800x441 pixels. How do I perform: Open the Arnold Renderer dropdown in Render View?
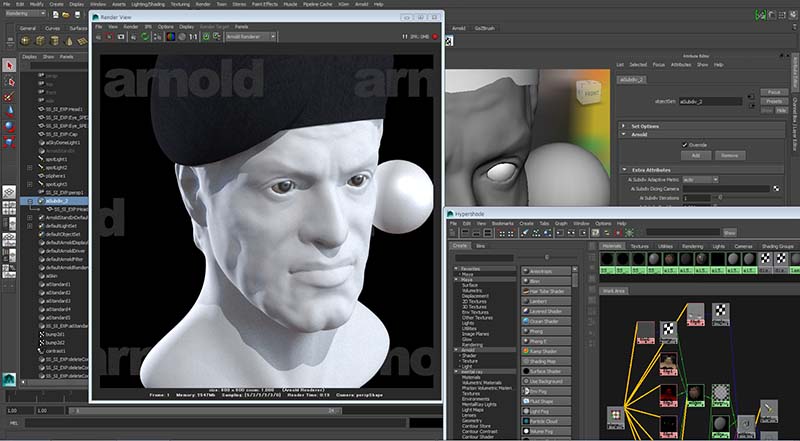point(251,37)
